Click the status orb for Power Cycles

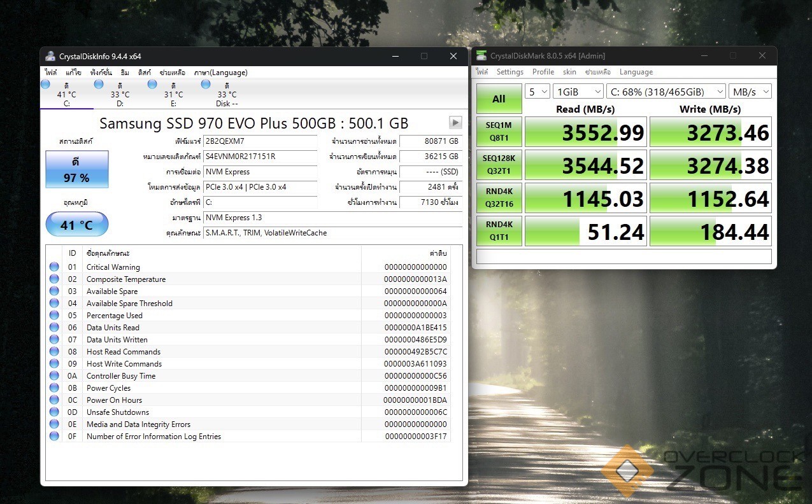coord(54,388)
